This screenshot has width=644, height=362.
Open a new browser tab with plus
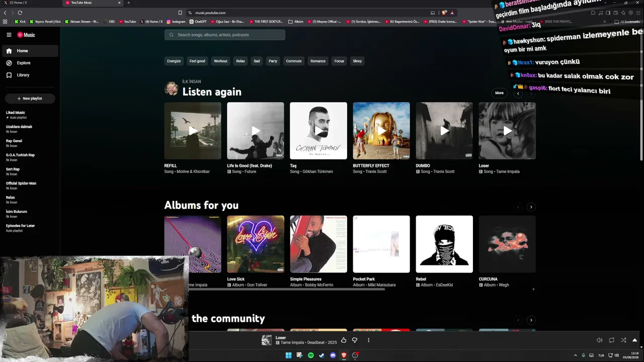[128, 3]
